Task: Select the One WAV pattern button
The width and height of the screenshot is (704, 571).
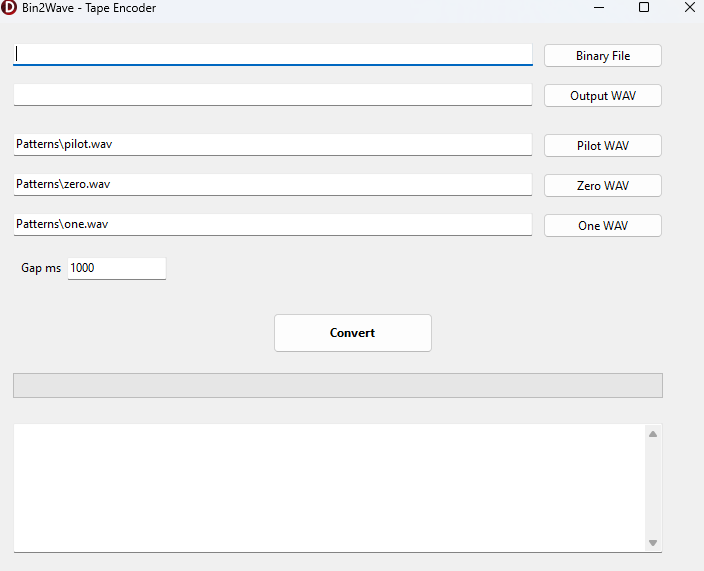Action: pos(603,225)
